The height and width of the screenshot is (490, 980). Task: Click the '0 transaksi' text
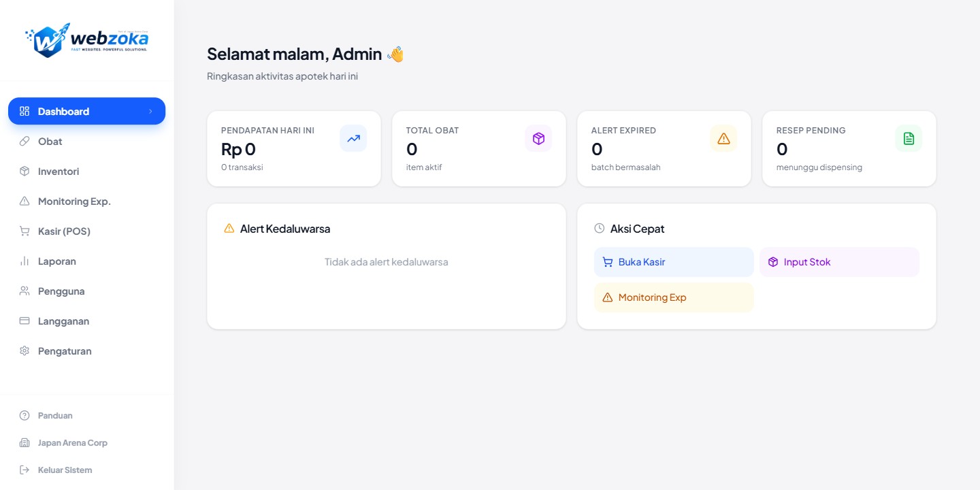tap(242, 167)
